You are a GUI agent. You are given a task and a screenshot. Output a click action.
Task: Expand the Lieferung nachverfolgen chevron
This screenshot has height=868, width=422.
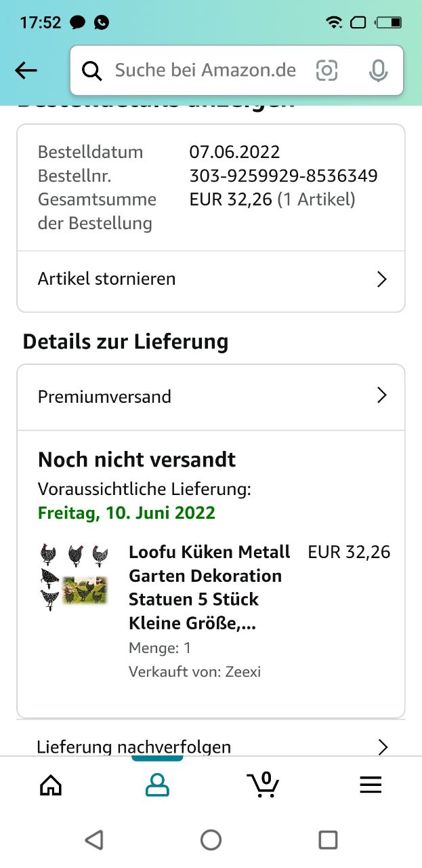coord(383,747)
